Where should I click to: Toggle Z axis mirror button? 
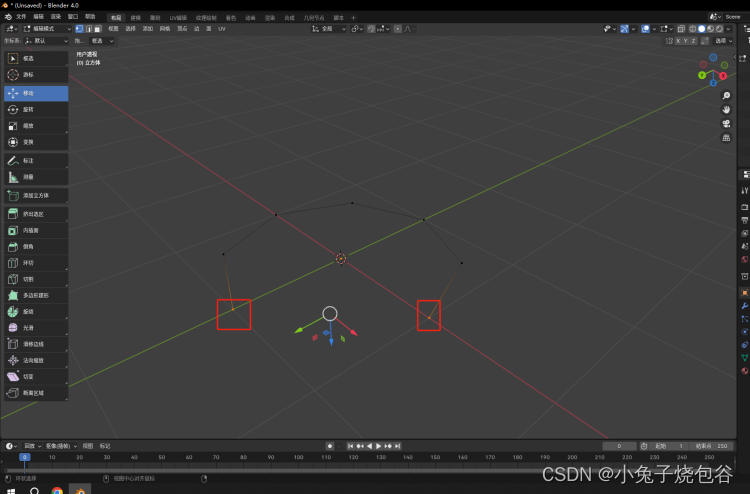tap(693, 41)
